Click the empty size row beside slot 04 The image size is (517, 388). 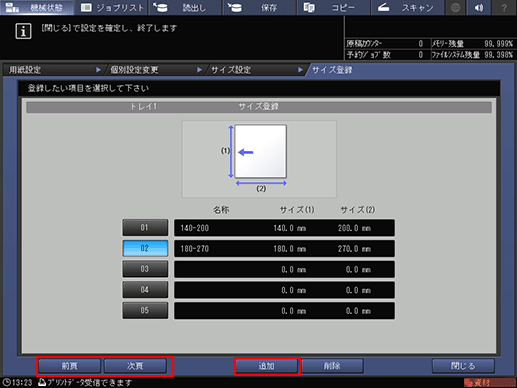tap(284, 290)
